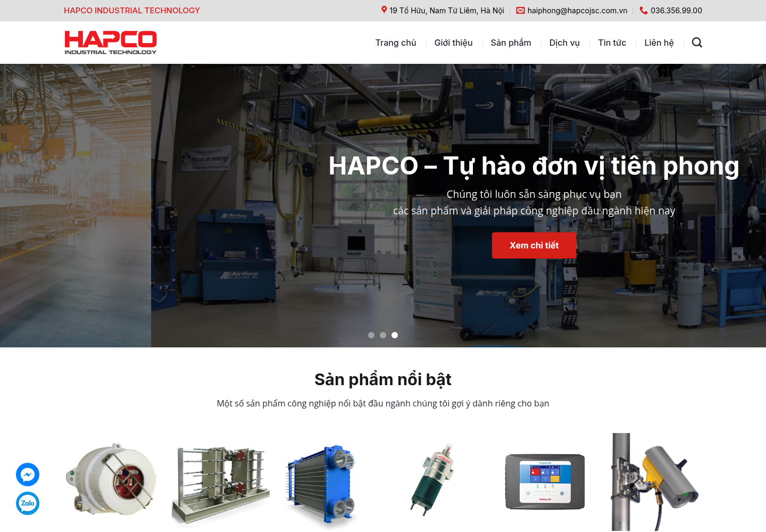766x532 pixels.
Task: Click email haiphong@hapcojsc.com.vn link
Action: coord(577,10)
